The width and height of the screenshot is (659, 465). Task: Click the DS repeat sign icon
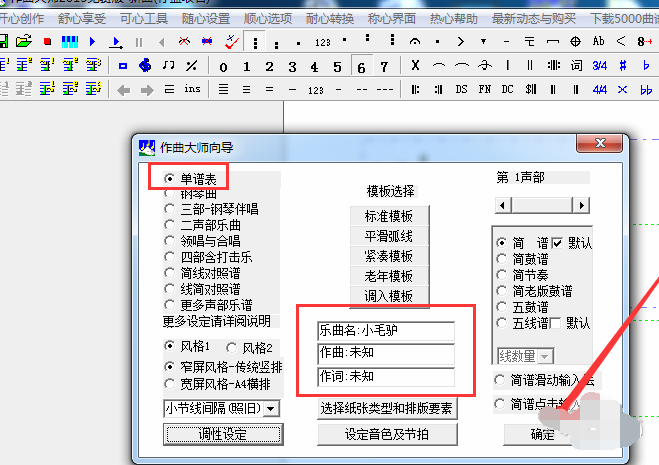pyautogui.click(x=461, y=89)
